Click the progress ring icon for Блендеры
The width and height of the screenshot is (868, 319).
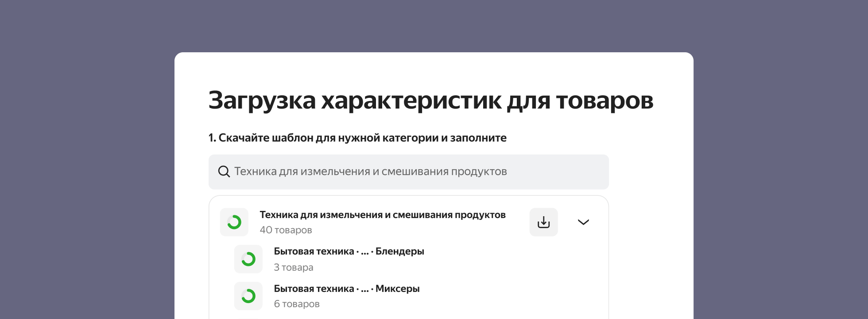tap(248, 259)
